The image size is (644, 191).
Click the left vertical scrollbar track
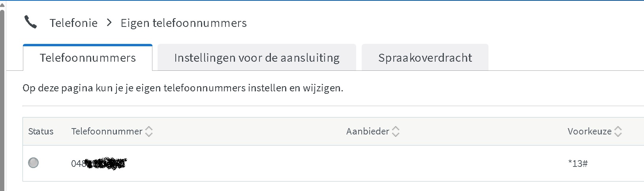2,99
